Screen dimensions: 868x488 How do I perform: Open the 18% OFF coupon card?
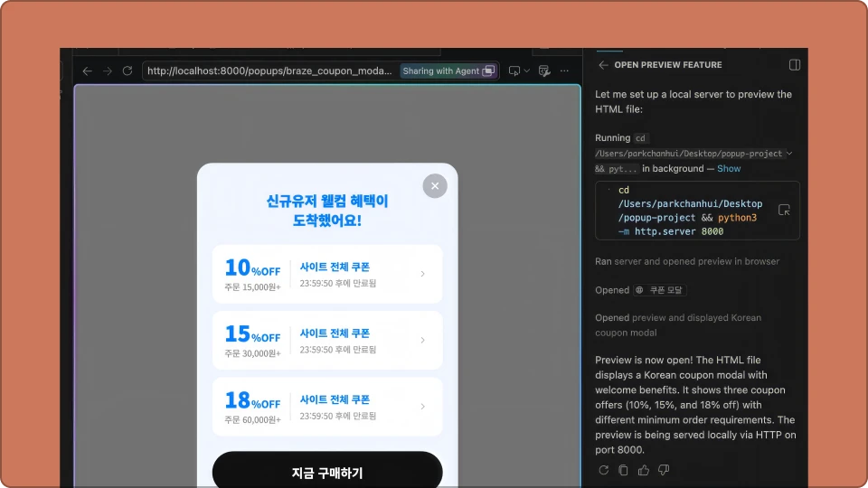[x=327, y=407]
